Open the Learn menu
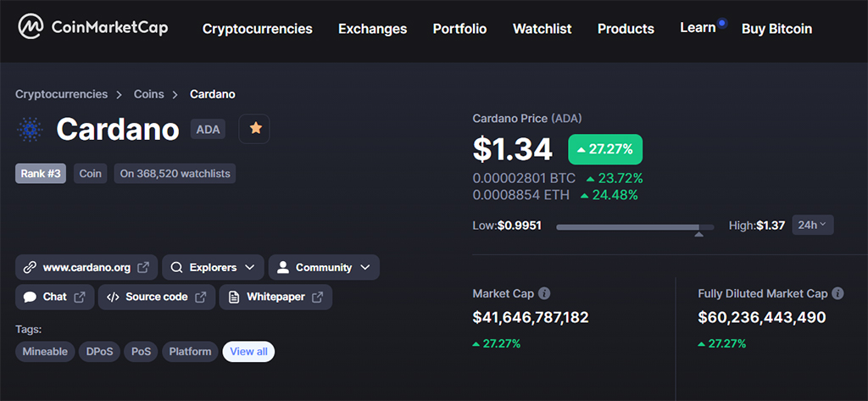Screen dimensions: 868x401 pyautogui.click(x=698, y=28)
